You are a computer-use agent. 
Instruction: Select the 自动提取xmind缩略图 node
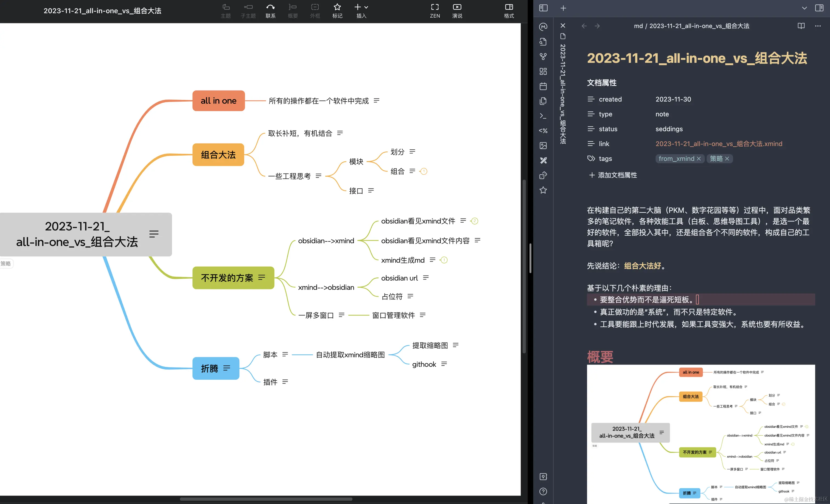(350, 355)
